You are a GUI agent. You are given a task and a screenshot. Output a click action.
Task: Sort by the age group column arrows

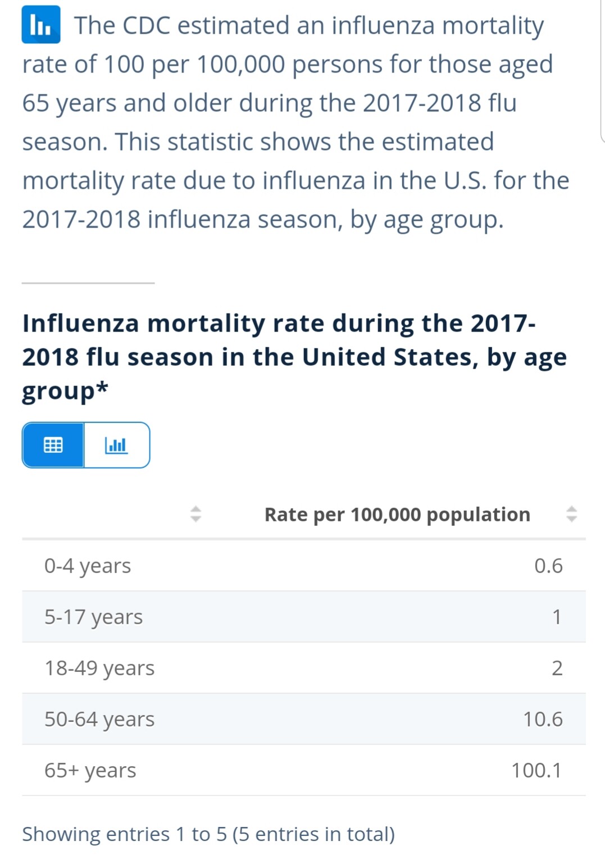pos(195,513)
